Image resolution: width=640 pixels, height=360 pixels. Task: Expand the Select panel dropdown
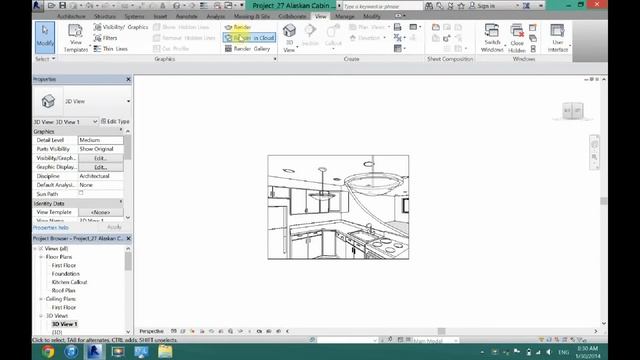point(44,59)
